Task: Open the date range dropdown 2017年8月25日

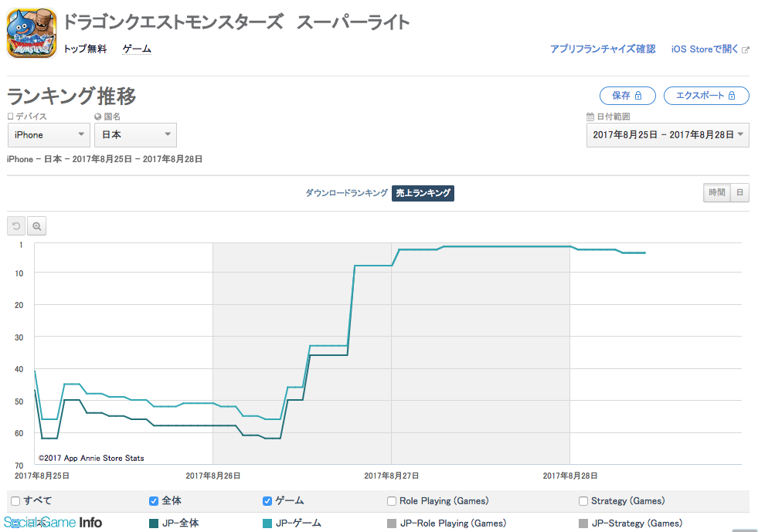Action: [x=668, y=135]
